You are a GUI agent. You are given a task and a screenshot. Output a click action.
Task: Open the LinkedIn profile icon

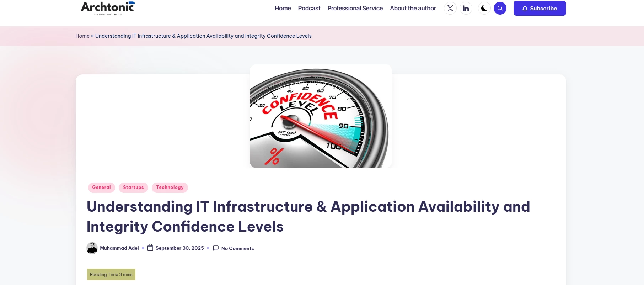[466, 8]
